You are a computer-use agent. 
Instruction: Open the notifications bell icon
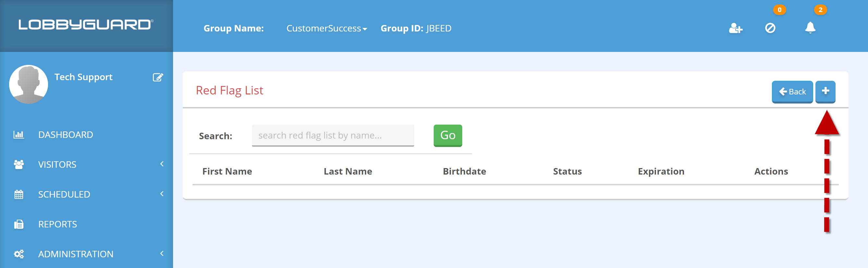tap(810, 28)
